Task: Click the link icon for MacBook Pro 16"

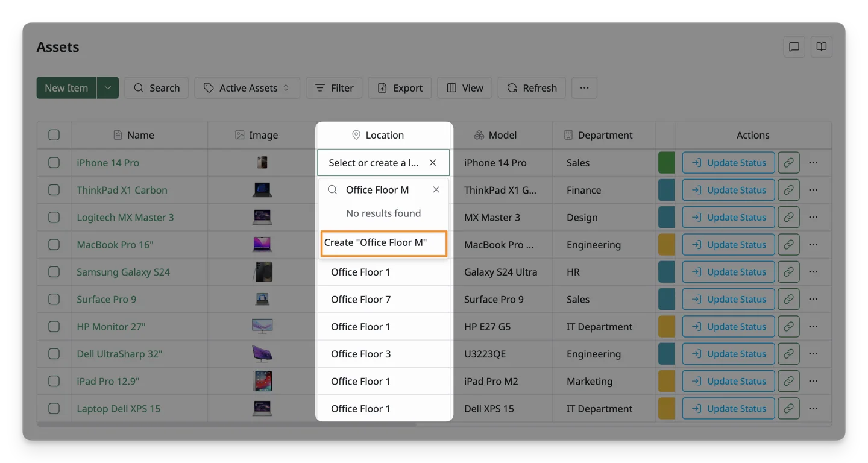Action: [788, 245]
